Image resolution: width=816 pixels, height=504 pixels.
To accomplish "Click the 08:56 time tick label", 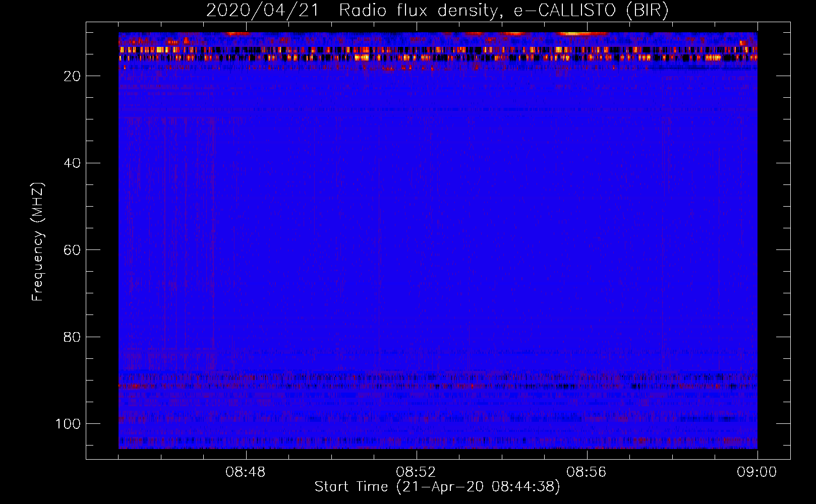I will 587,472.
